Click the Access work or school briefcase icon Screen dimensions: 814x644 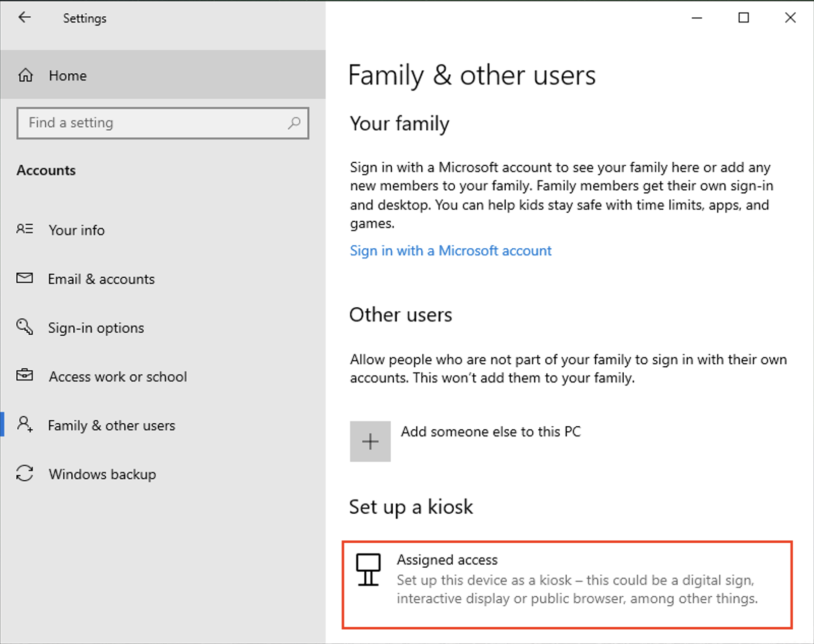pyautogui.click(x=24, y=376)
